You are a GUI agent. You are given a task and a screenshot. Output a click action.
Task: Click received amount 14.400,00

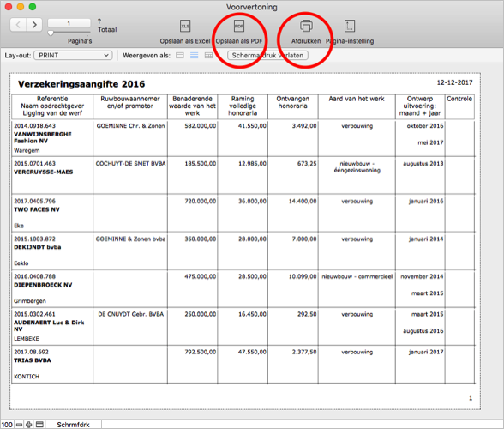303,201
